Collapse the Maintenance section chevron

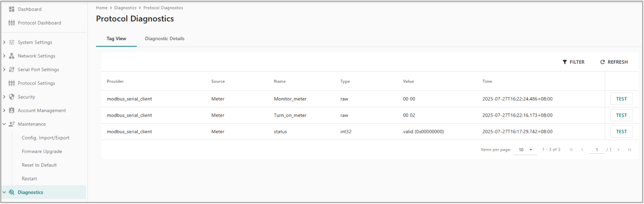(4, 124)
